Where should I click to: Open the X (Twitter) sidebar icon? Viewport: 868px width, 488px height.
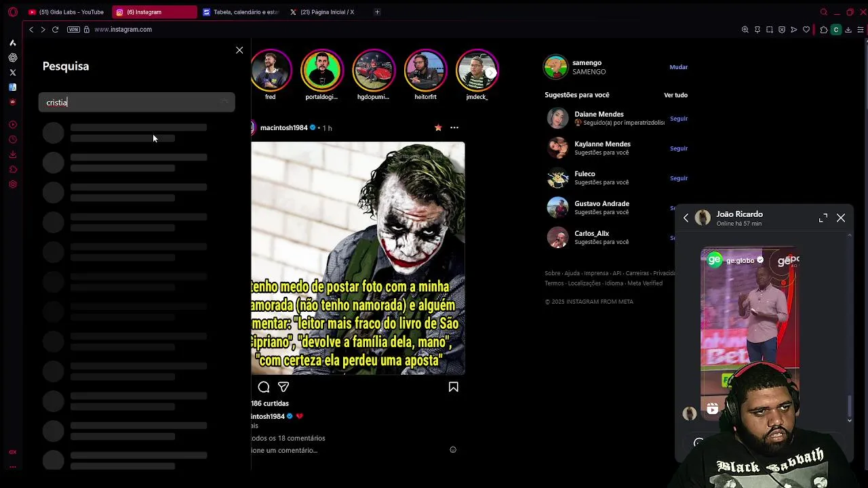pyautogui.click(x=12, y=73)
